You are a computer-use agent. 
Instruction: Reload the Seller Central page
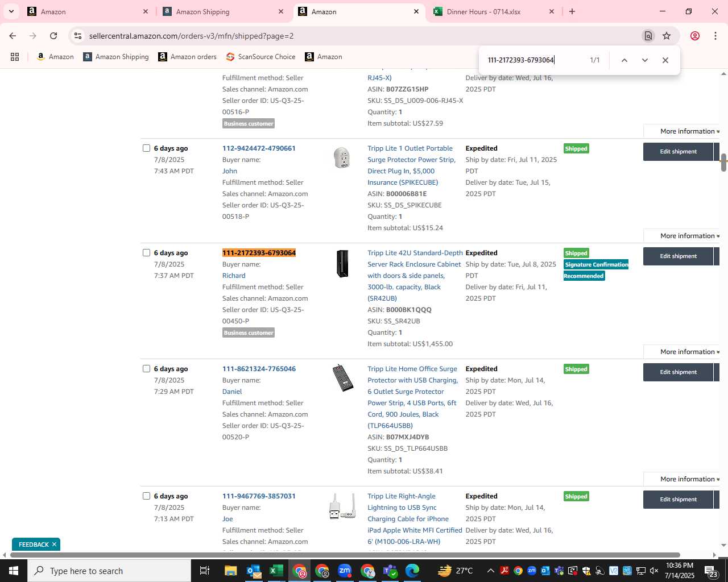click(53, 36)
